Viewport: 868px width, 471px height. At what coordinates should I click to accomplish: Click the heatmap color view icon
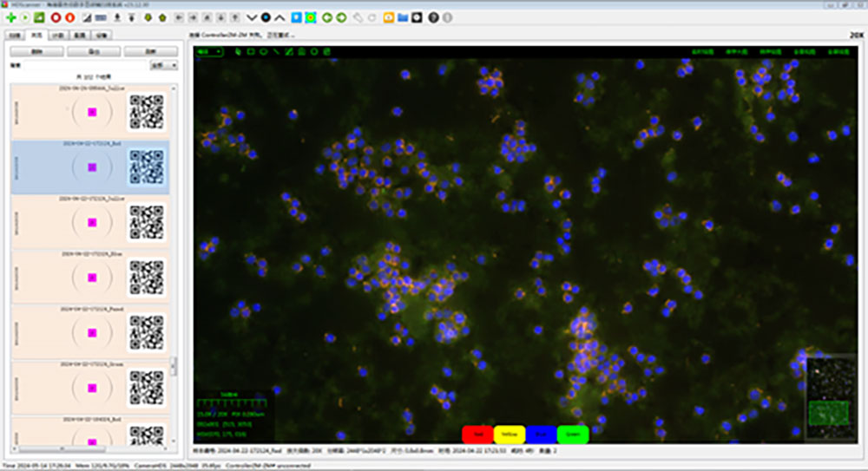(x=312, y=17)
